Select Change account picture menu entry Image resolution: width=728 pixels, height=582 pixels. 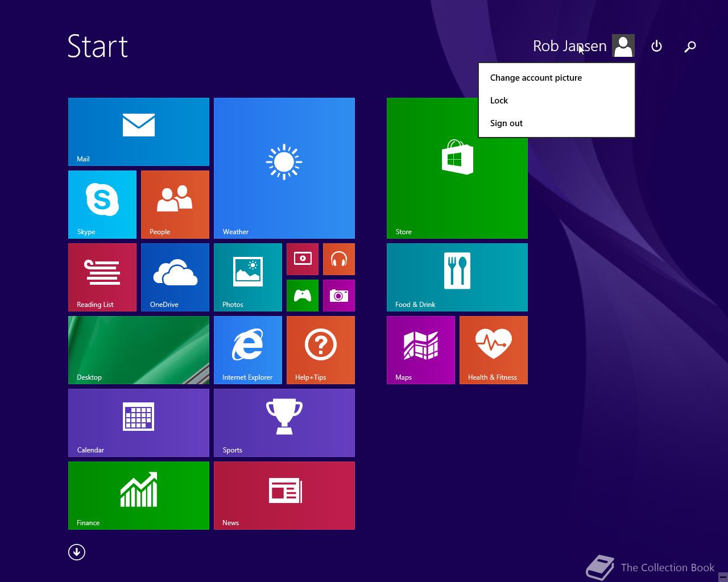tap(557, 78)
